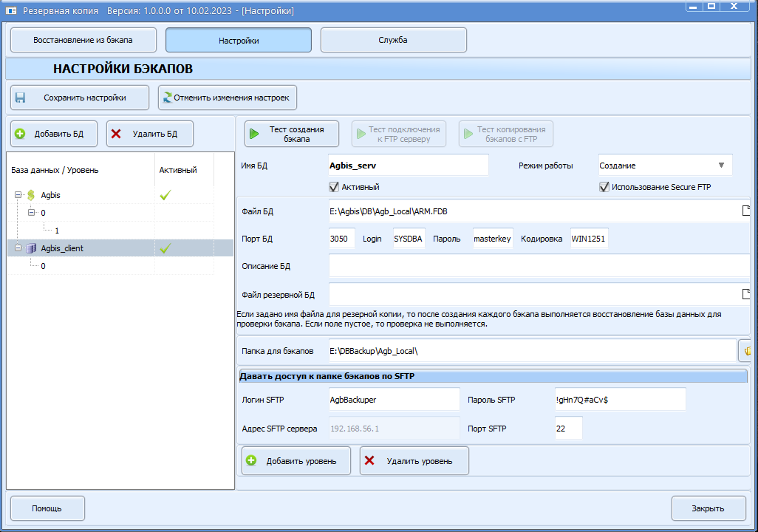
Task: Toggle Использование Secure FTP checkbox
Action: click(x=604, y=187)
